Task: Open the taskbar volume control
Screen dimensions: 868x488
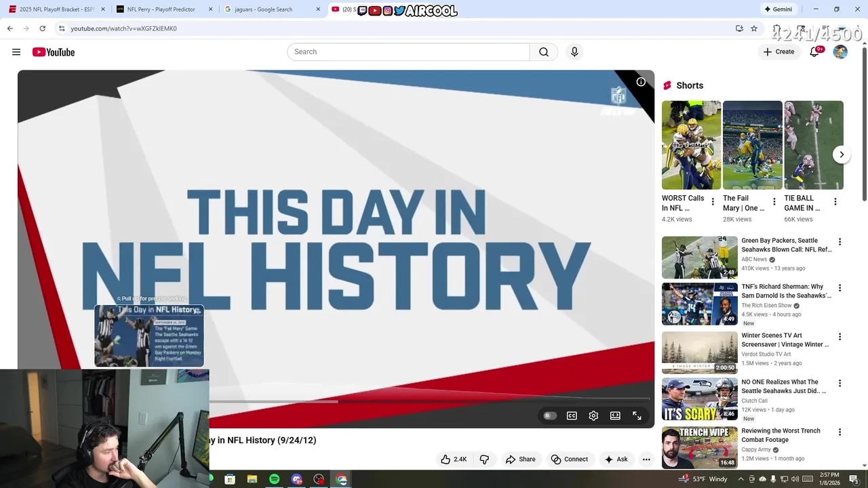Action: click(795, 479)
